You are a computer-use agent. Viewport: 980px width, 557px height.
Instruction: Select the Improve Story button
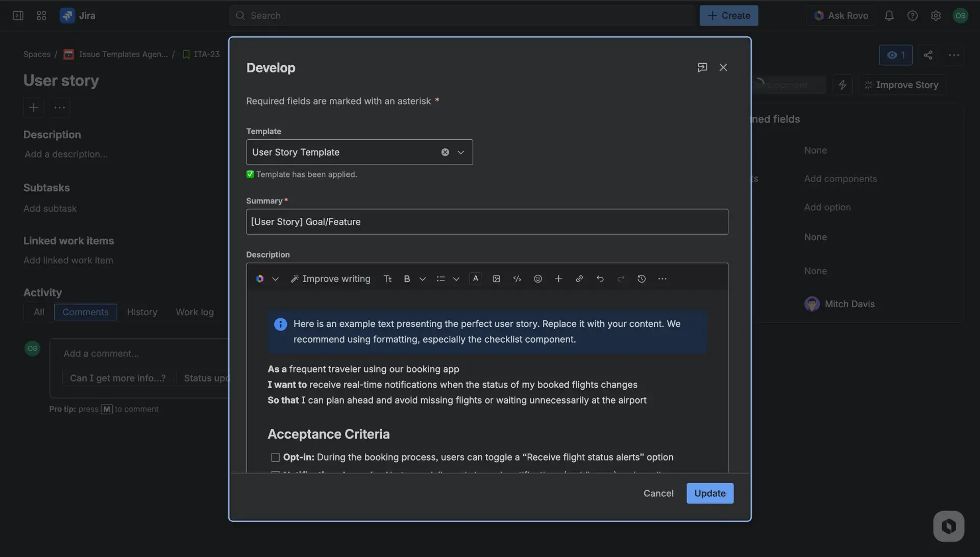(901, 84)
